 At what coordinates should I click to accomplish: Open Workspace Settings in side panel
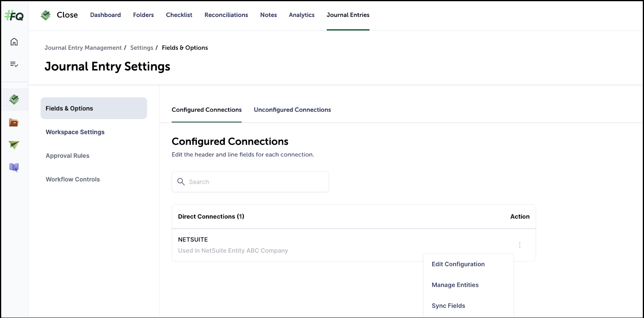tap(75, 132)
